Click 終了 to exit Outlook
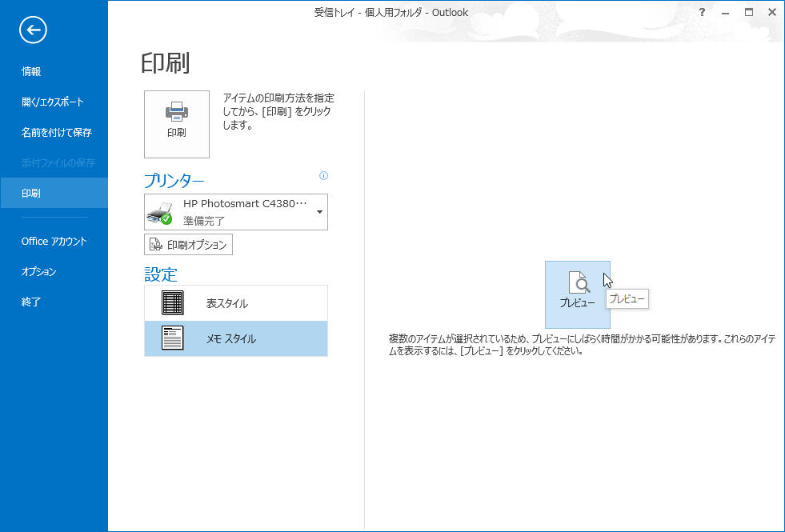Viewport: 785px width, 532px height. tap(54, 302)
